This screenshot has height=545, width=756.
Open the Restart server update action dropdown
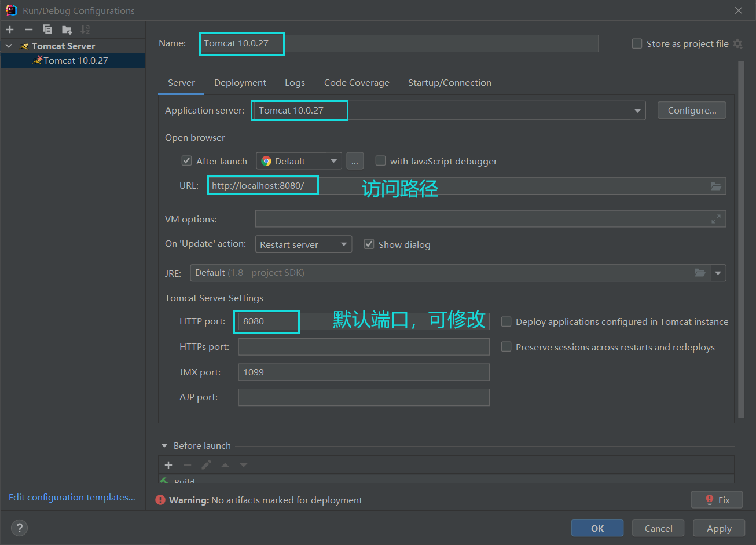304,244
